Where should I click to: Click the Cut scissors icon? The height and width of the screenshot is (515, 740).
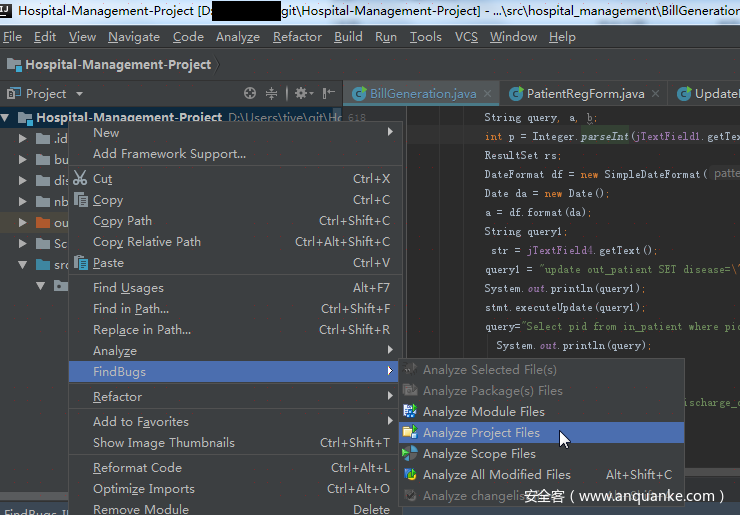pyautogui.click(x=80, y=178)
